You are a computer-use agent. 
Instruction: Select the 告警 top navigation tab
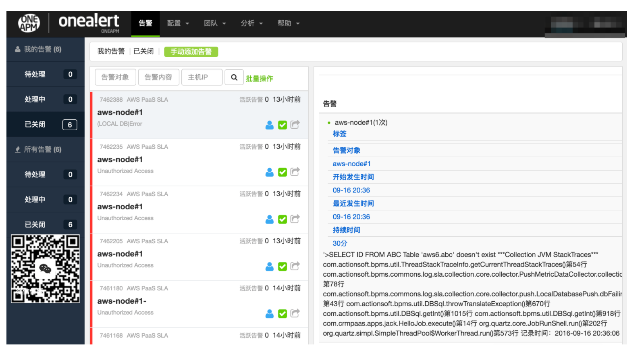(145, 23)
